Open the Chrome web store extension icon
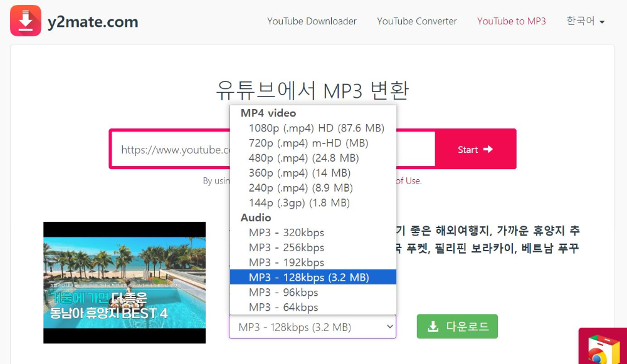Viewport: 627px width, 364px height. [x=603, y=346]
